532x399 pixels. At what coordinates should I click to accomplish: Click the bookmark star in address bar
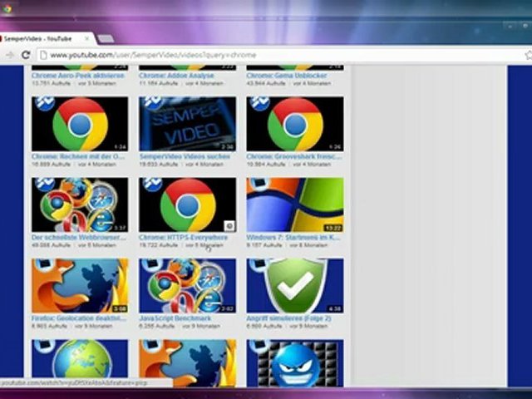pos(529,55)
